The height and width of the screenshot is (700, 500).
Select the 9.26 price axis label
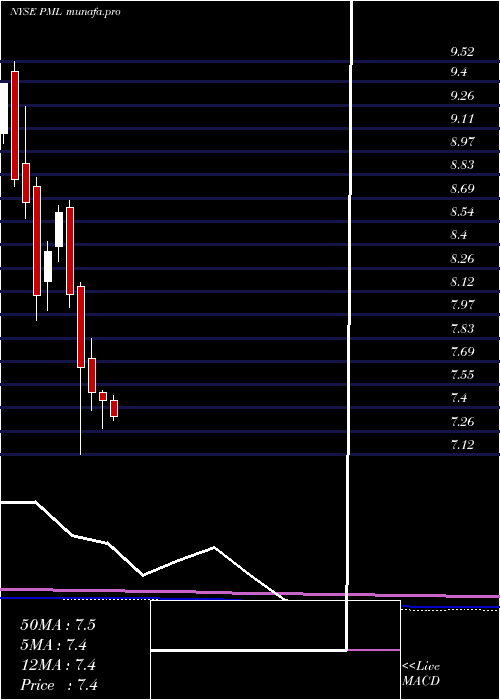pyautogui.click(x=462, y=96)
